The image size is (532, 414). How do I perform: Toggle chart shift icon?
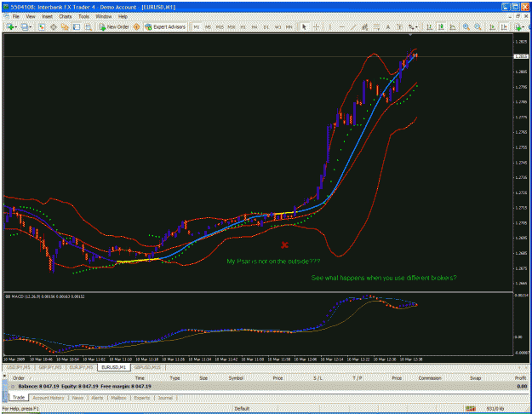(x=504, y=26)
